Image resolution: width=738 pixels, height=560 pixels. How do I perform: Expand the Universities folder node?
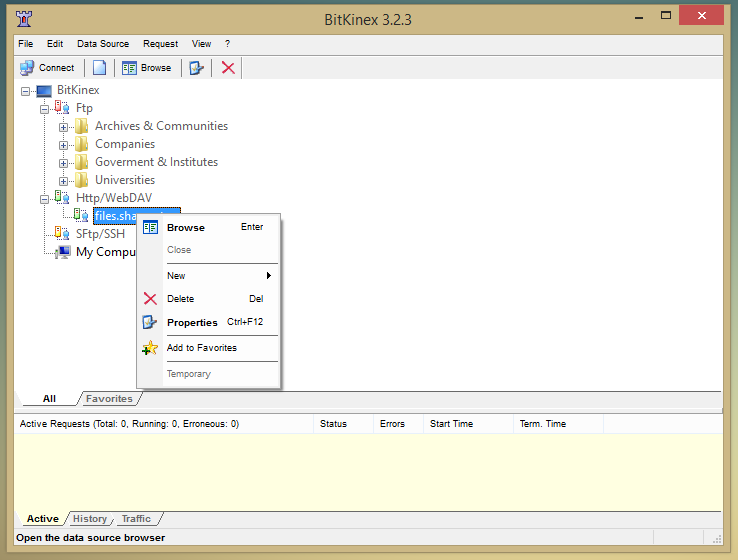click(x=64, y=180)
